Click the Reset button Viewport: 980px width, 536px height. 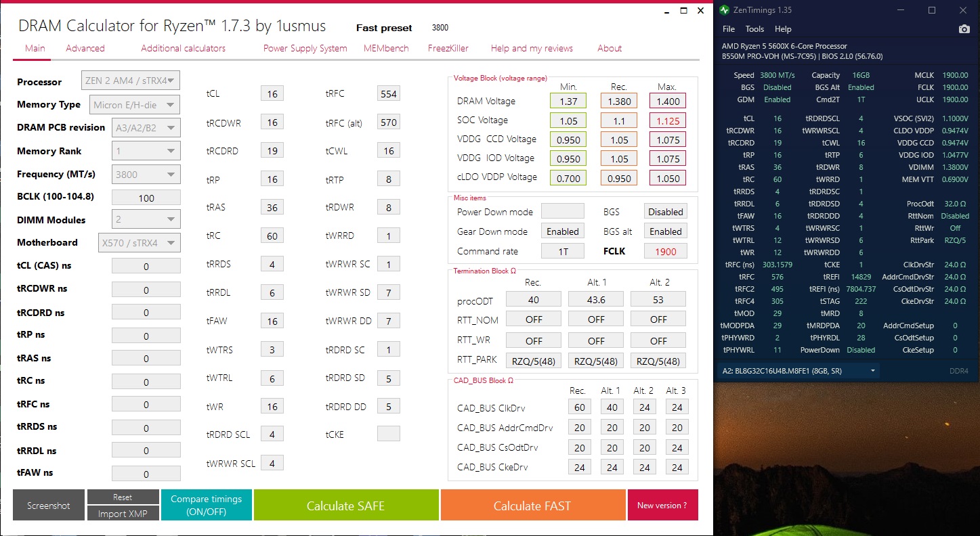tap(123, 497)
